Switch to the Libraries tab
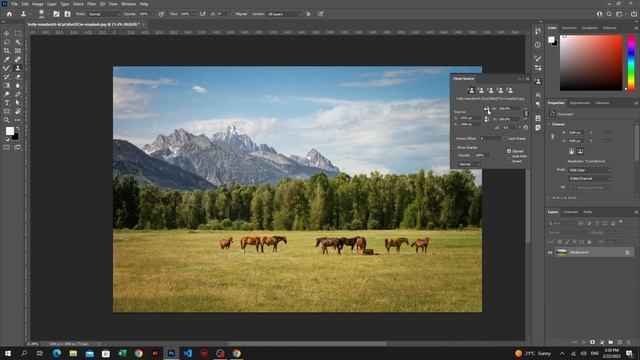The width and height of the screenshot is (640, 360). (602, 103)
